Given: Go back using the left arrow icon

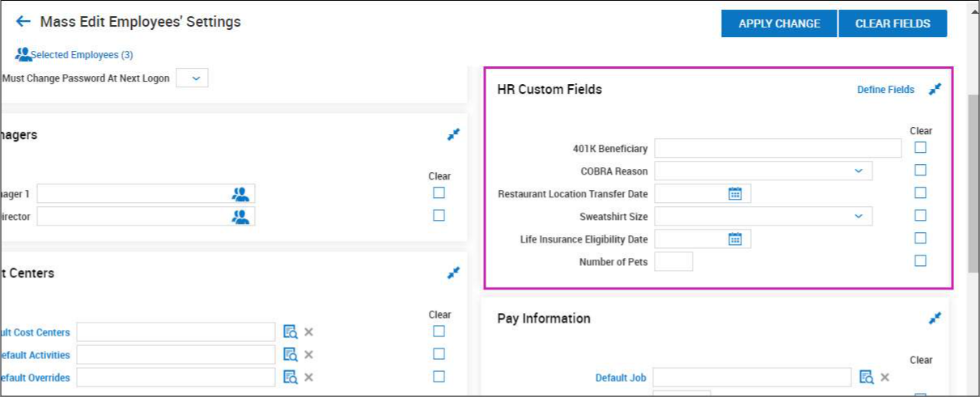Looking at the screenshot, I should coord(23,22).
